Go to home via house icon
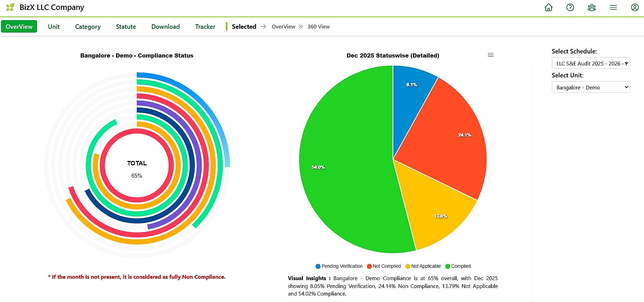Image resolution: width=644 pixels, height=302 pixels. click(548, 7)
